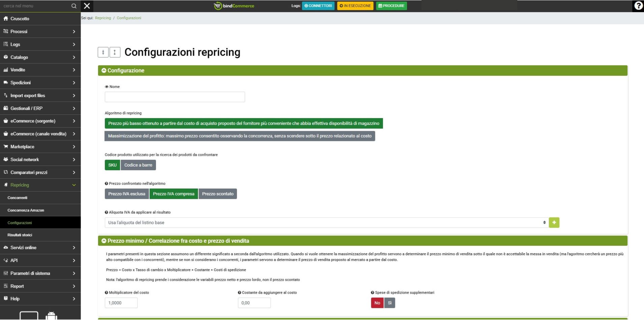Select Codice a barre option

click(x=138, y=165)
